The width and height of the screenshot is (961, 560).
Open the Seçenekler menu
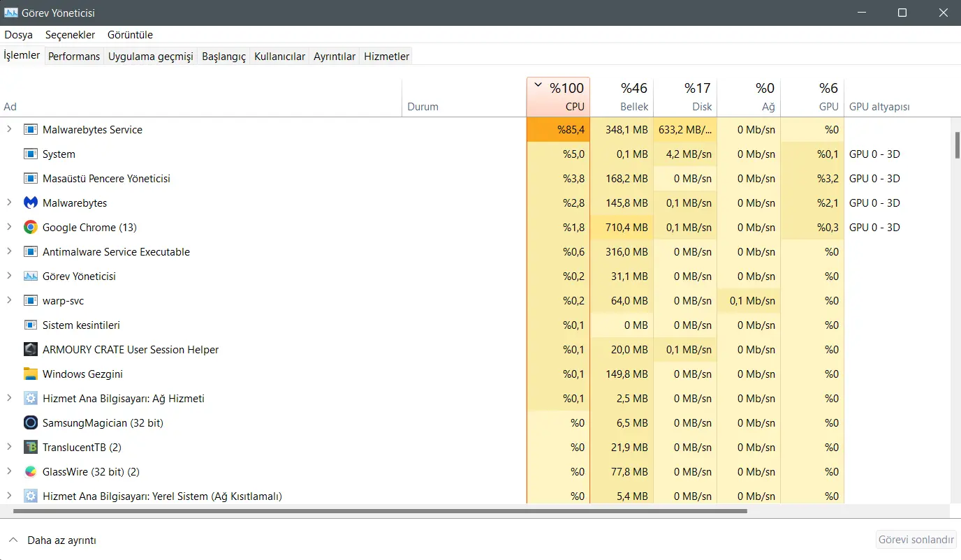(70, 34)
